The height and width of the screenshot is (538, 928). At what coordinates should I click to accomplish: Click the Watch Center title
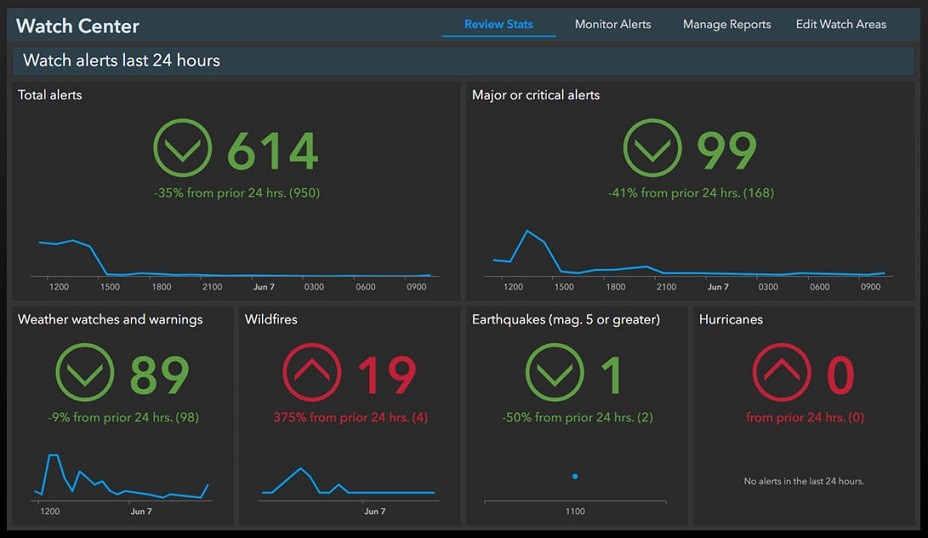click(x=78, y=26)
